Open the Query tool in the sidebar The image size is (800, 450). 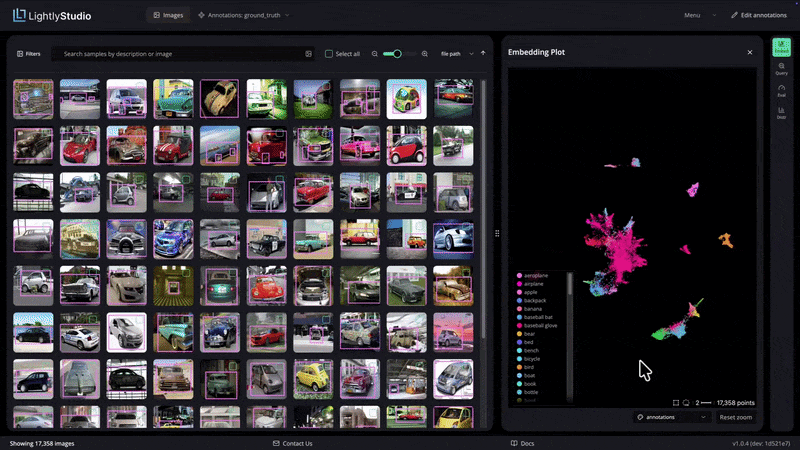[x=781, y=69]
